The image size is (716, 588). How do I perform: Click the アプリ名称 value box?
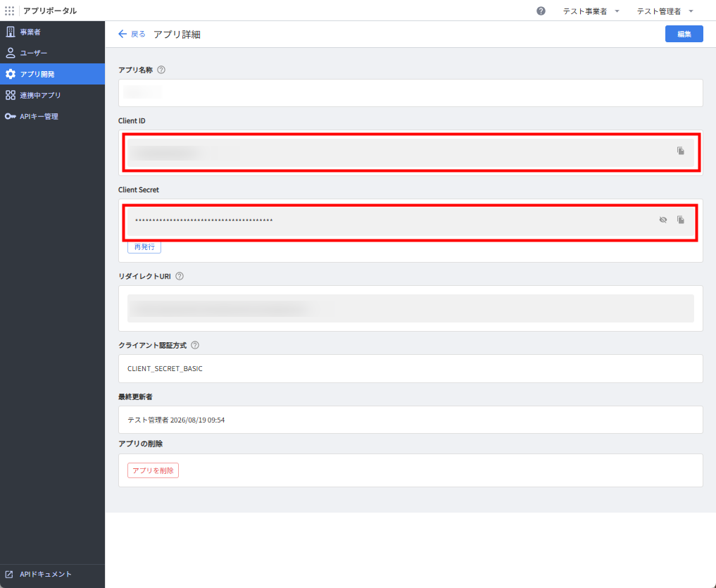click(x=410, y=93)
